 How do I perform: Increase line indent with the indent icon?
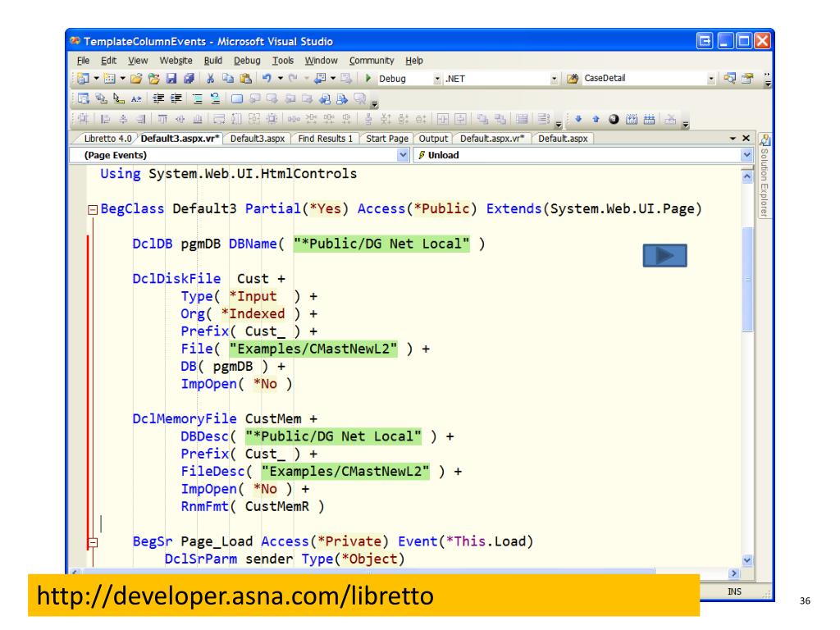pos(176,98)
